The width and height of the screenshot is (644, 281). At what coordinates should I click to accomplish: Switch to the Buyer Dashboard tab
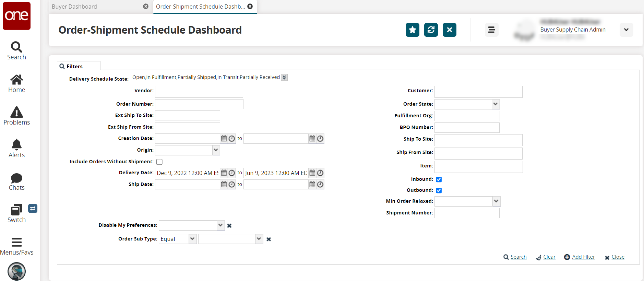74,7
